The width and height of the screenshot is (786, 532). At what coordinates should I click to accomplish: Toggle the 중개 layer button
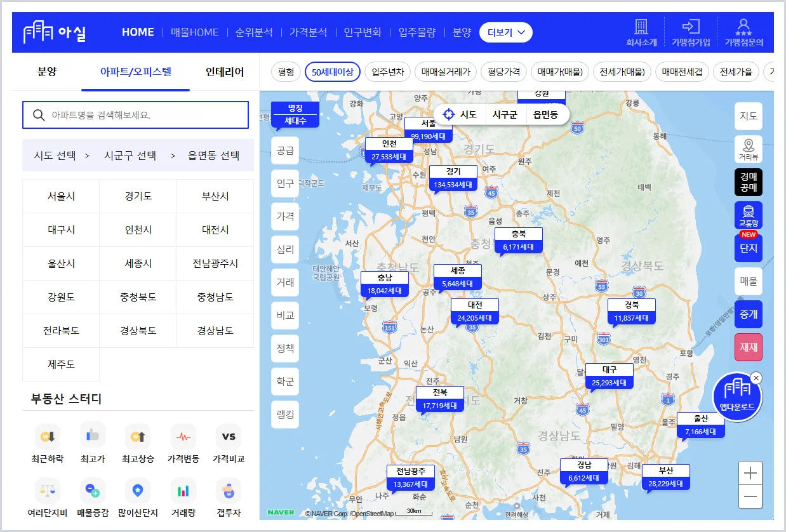coord(749,314)
